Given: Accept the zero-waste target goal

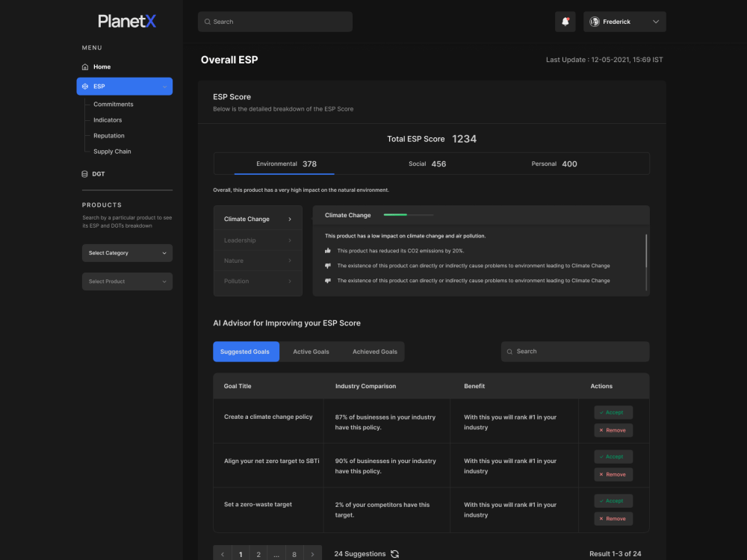Looking at the screenshot, I should [x=613, y=501].
